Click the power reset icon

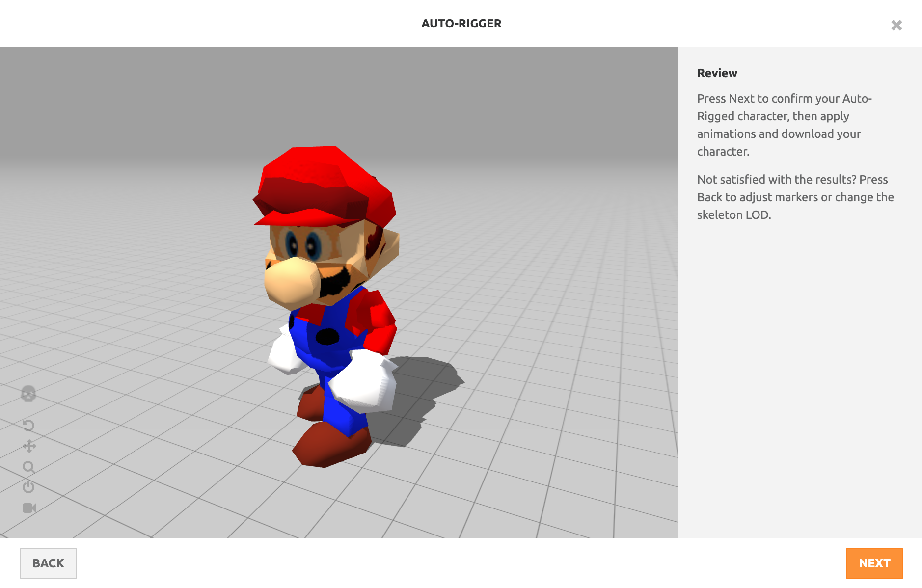click(28, 487)
